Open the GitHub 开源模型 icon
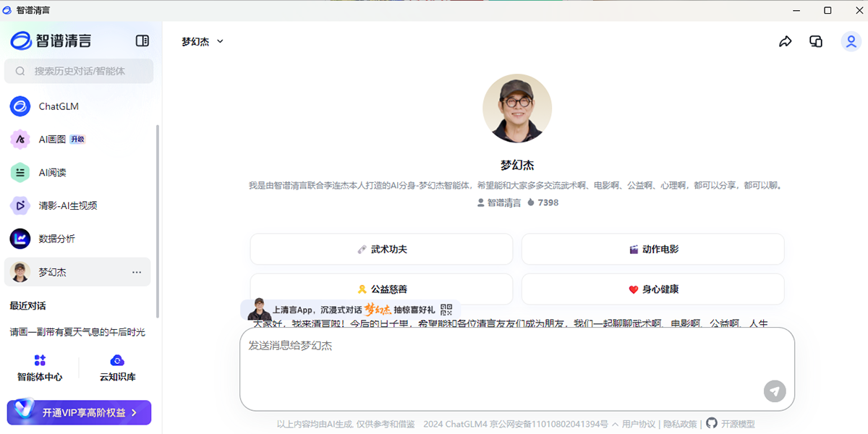 (x=712, y=424)
